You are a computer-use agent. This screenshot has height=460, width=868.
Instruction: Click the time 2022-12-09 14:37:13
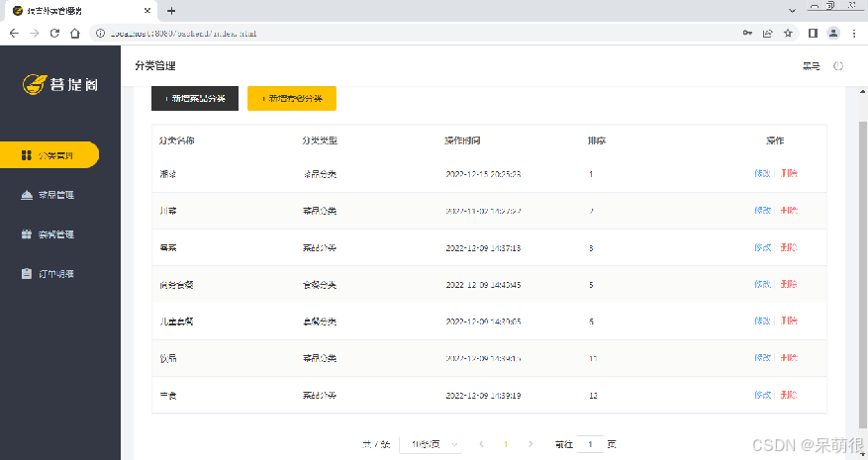pos(483,248)
